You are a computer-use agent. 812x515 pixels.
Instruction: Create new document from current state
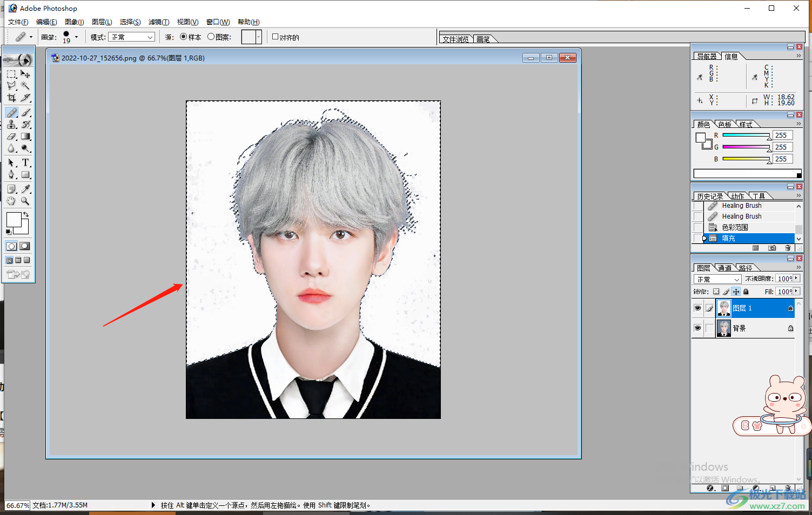click(x=756, y=248)
